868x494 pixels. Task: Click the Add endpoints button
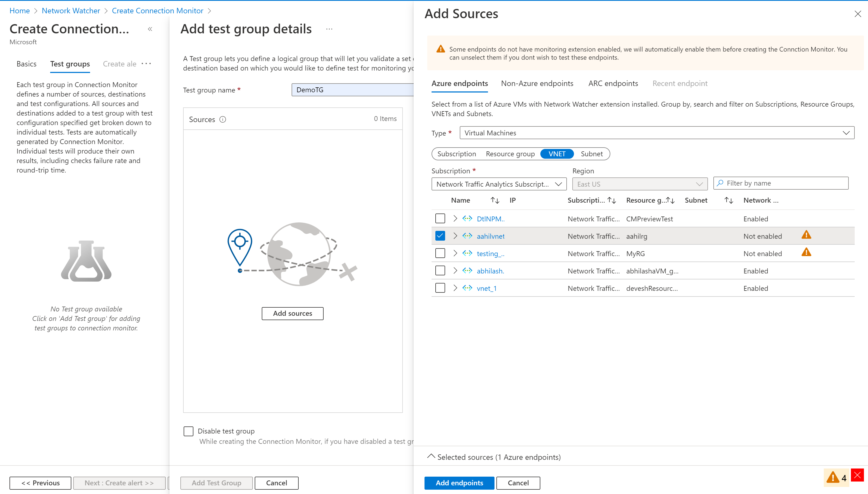coord(459,483)
